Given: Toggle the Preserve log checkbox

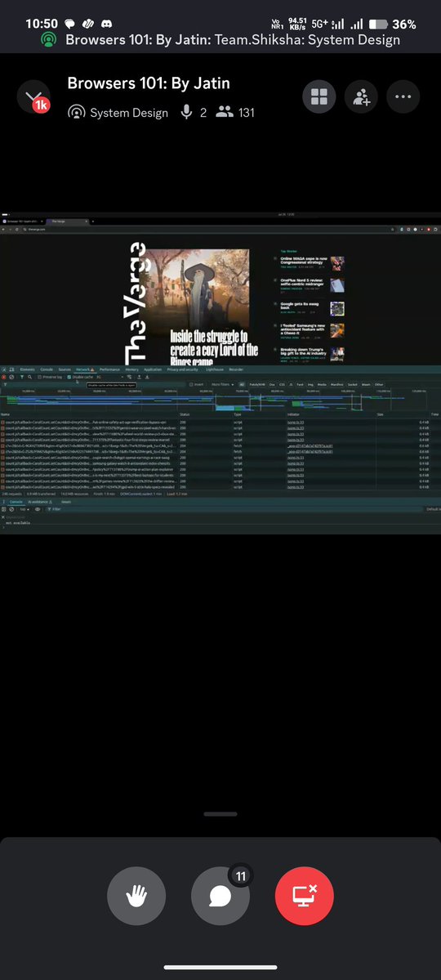Looking at the screenshot, I should tap(50, 377).
